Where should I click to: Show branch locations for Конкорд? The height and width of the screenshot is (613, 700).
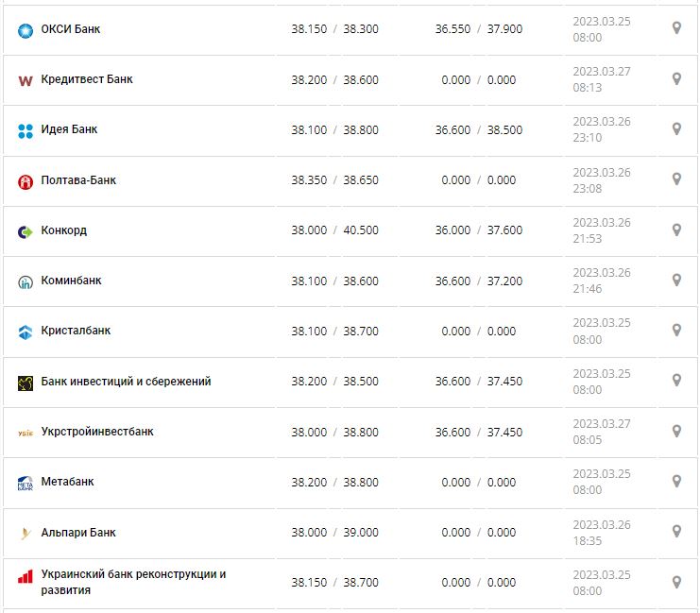pyautogui.click(x=676, y=230)
